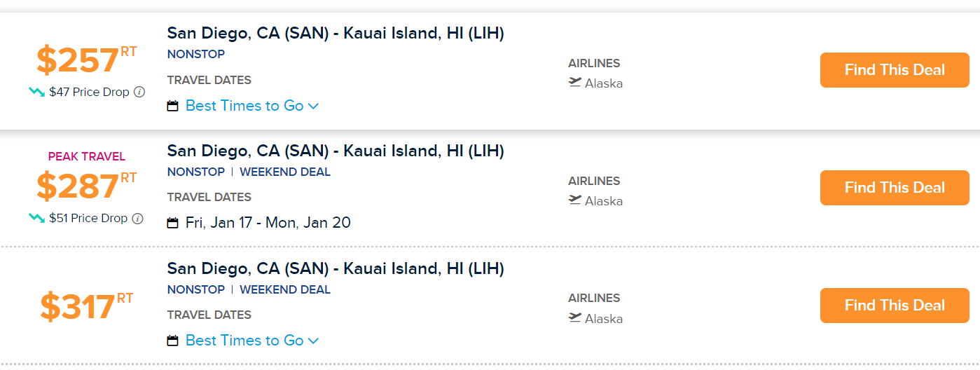Click calendar icon in the $317 deal
The height and width of the screenshot is (370, 980).
[x=173, y=341]
